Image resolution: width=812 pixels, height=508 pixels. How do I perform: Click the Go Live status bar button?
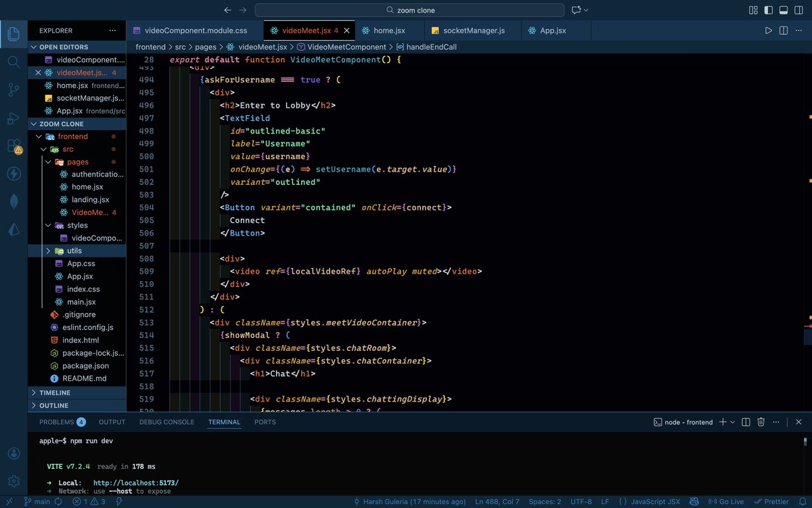(726, 502)
